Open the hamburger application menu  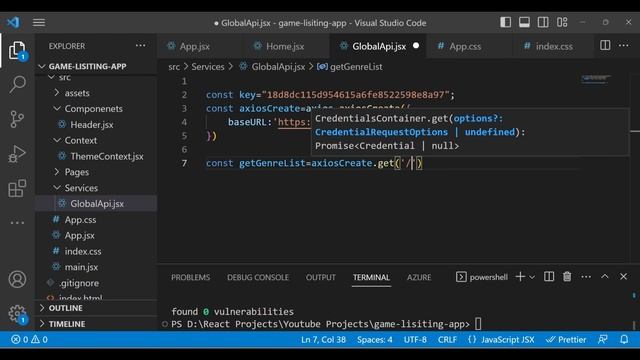[39, 22]
